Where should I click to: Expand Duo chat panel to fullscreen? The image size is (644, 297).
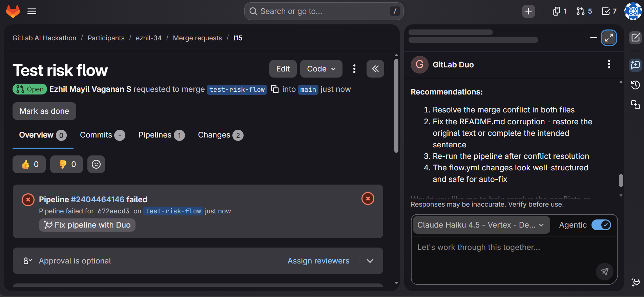[609, 38]
